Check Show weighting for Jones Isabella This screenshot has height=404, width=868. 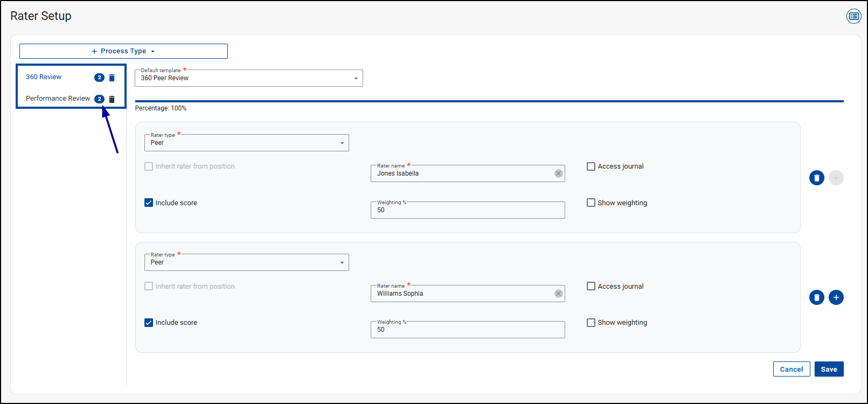pyautogui.click(x=591, y=203)
